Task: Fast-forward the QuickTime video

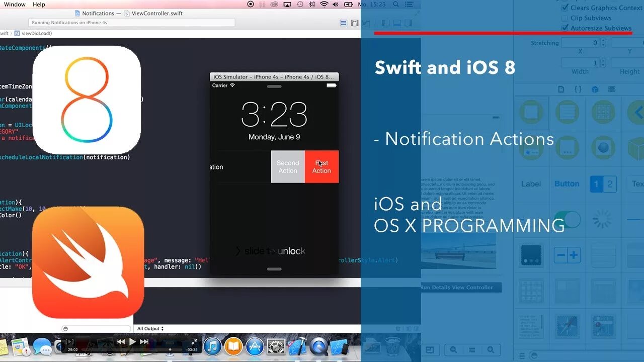Action: tap(144, 341)
